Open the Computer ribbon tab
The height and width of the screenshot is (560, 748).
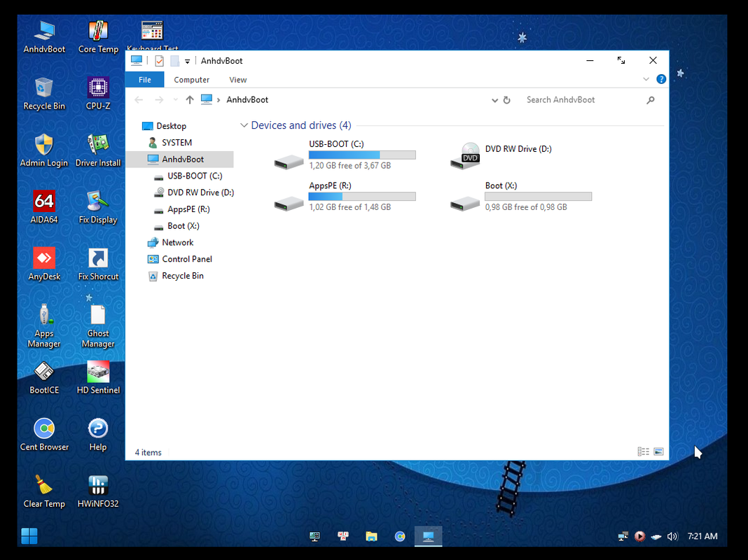click(191, 80)
